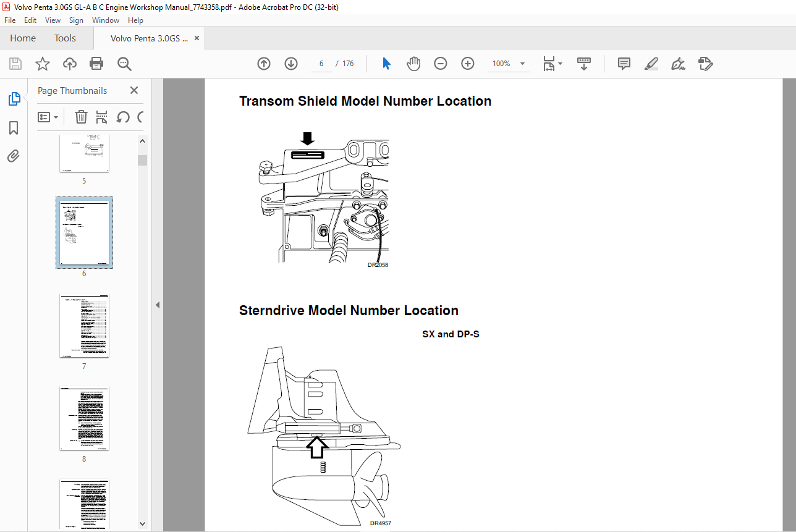Click the page number input field
The image size is (796, 532).
point(321,64)
